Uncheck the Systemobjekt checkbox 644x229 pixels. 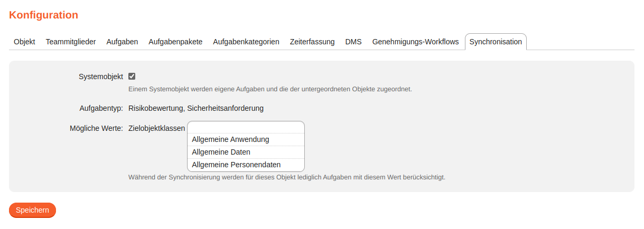pyautogui.click(x=132, y=77)
